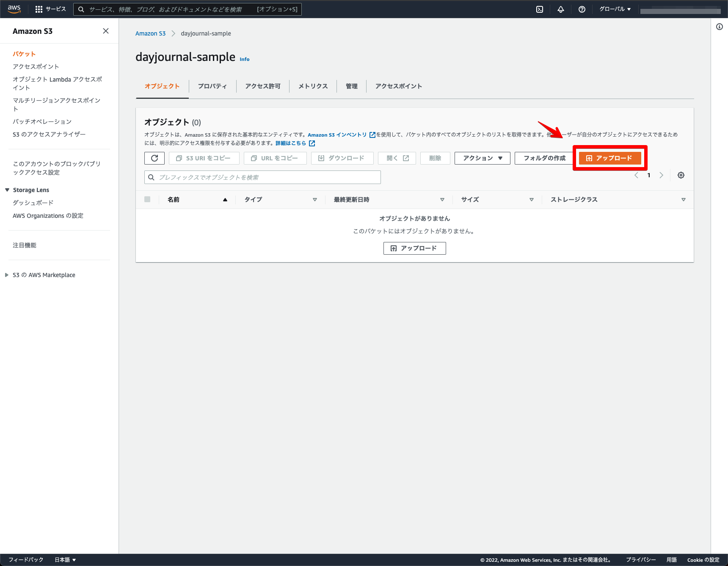Click アップロード button in empty table
728x566 pixels.
click(415, 248)
